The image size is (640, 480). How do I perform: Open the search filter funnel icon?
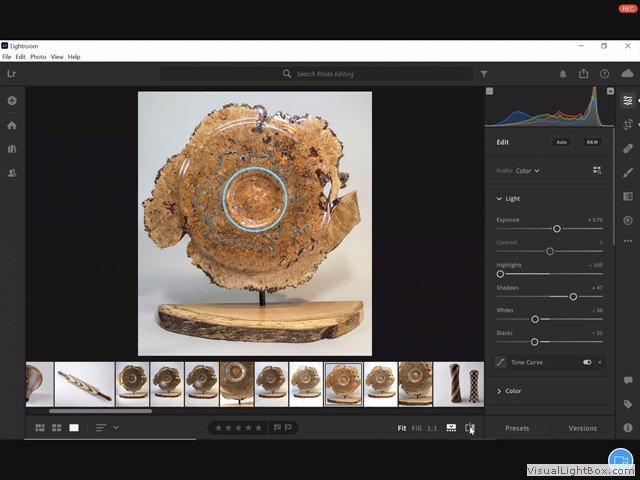484,74
